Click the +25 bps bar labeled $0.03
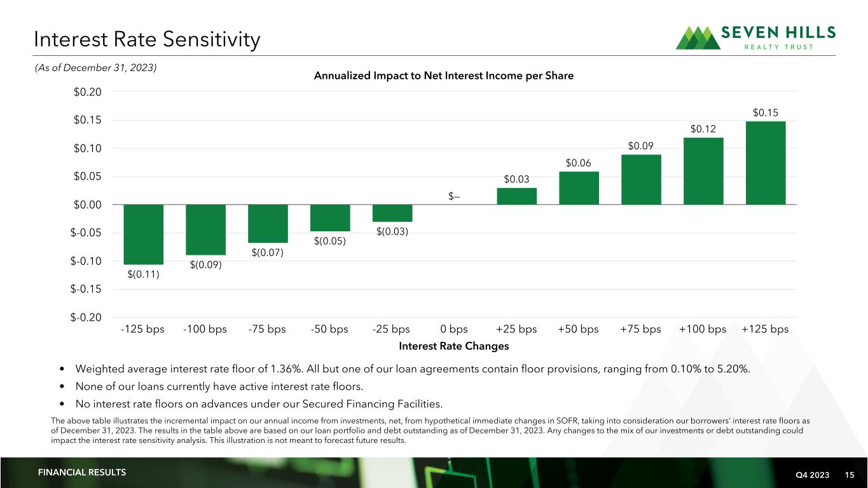868x488 pixels. [x=516, y=196]
